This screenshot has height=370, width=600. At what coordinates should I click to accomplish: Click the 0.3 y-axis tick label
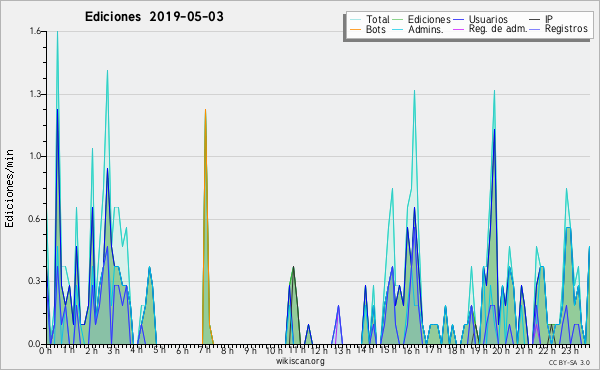coord(35,281)
